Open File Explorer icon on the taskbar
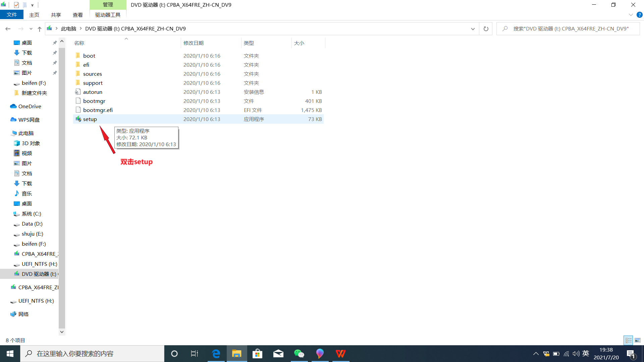This screenshot has height=362, width=644. tap(237, 353)
